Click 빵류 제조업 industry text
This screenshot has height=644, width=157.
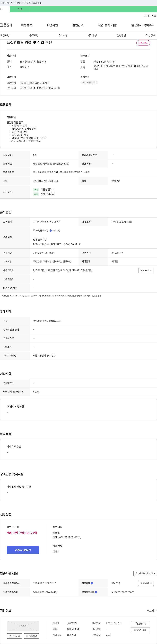click(73, 629)
